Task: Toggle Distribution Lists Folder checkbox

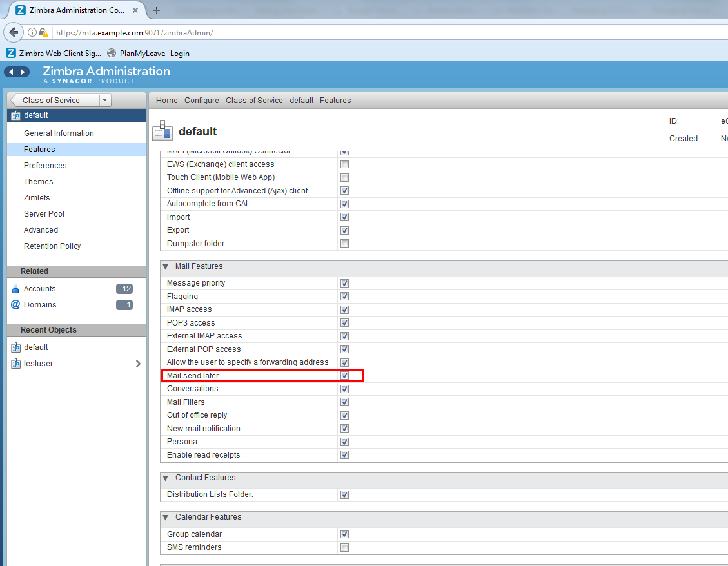Action: 344,495
